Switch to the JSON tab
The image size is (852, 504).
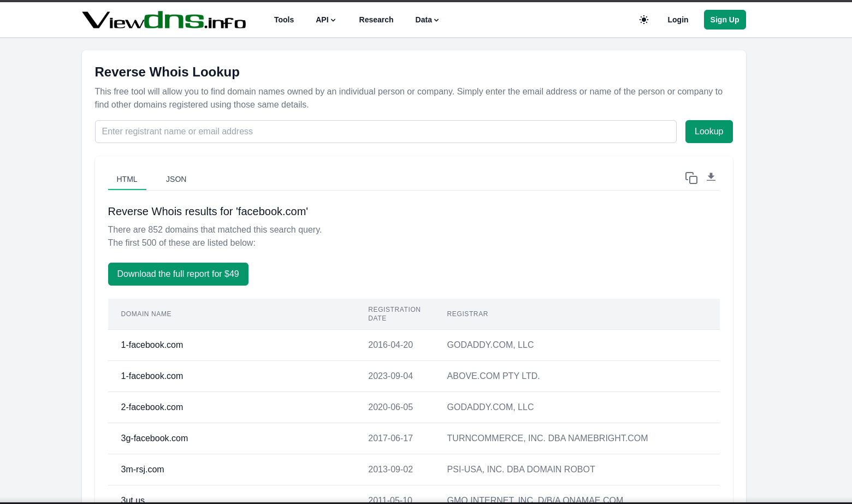(176, 179)
